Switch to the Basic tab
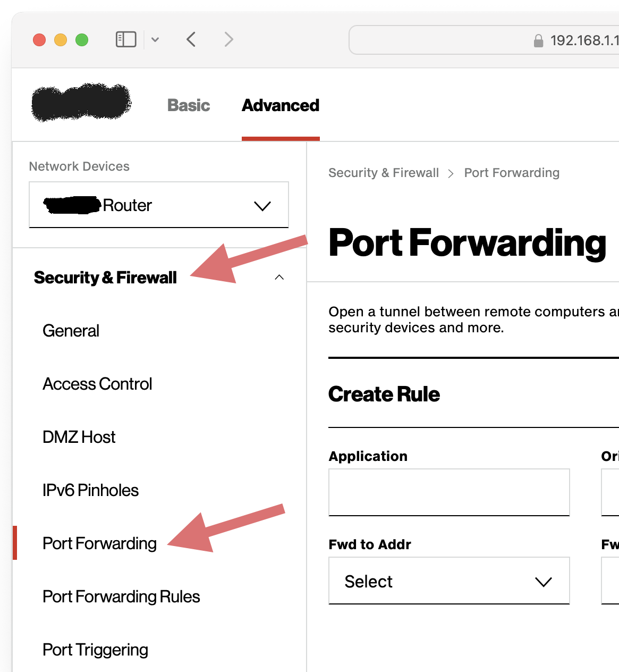Screen dimensions: 619x672 click(189, 105)
